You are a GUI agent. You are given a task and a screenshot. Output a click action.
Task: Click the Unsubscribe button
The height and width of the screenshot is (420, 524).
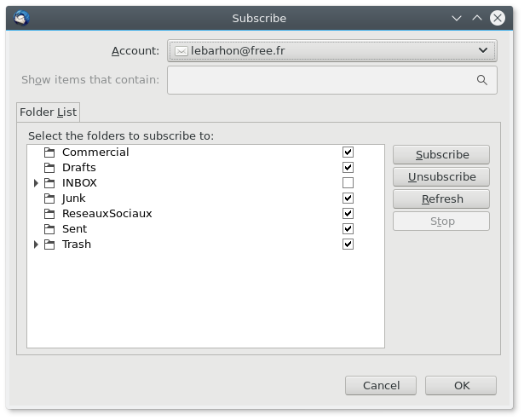441,176
